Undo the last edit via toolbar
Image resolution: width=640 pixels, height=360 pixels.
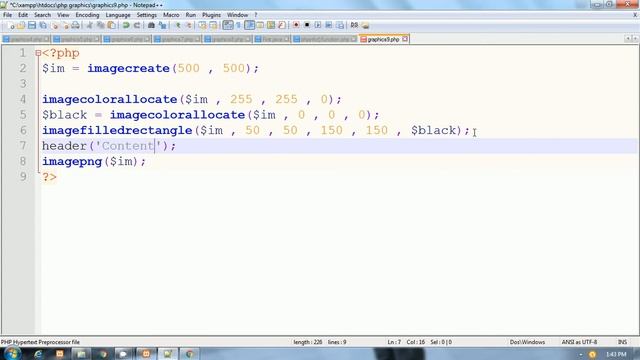(126, 25)
